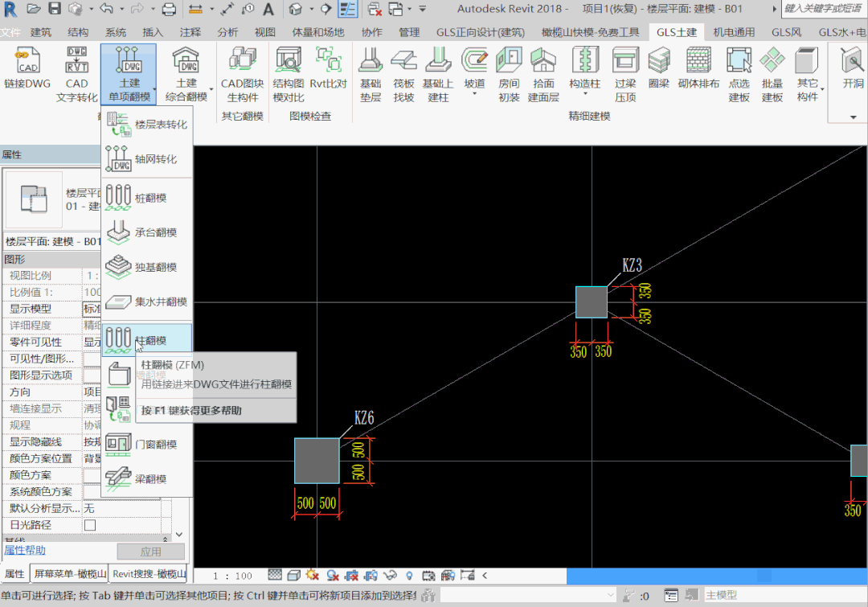Viewport: 868px width, 607px height.
Task: Switch to the 机电通用 ribbon tab
Action: pos(734,32)
